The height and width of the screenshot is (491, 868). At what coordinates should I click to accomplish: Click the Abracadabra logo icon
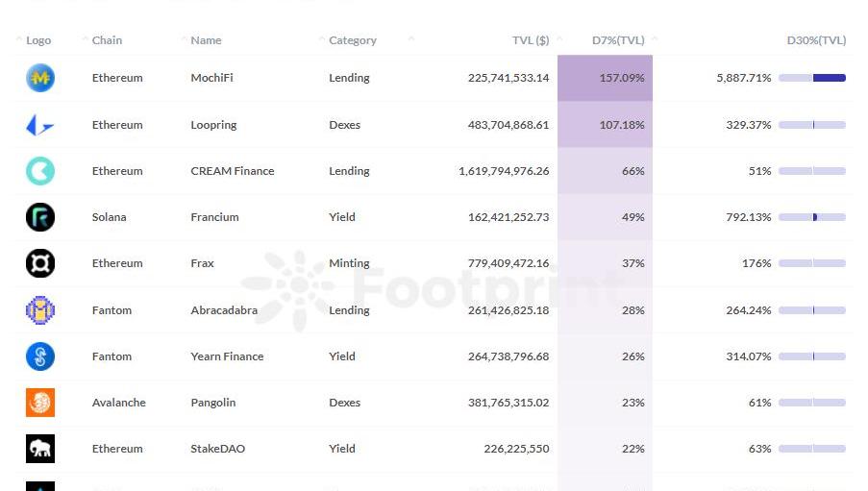(x=40, y=310)
